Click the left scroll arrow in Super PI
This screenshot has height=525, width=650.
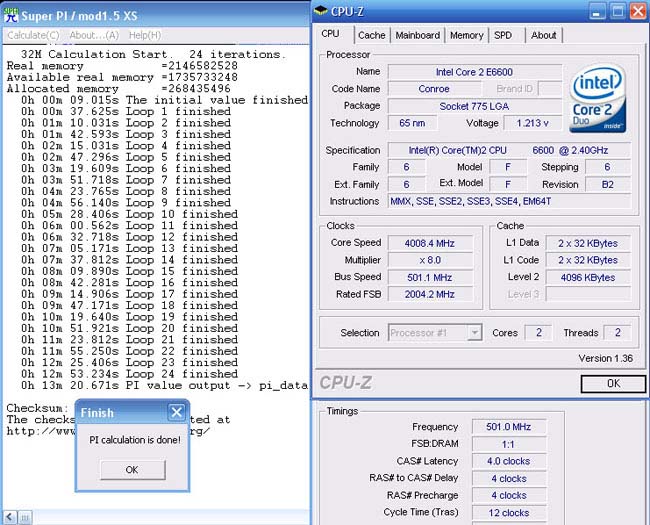tap(10, 517)
